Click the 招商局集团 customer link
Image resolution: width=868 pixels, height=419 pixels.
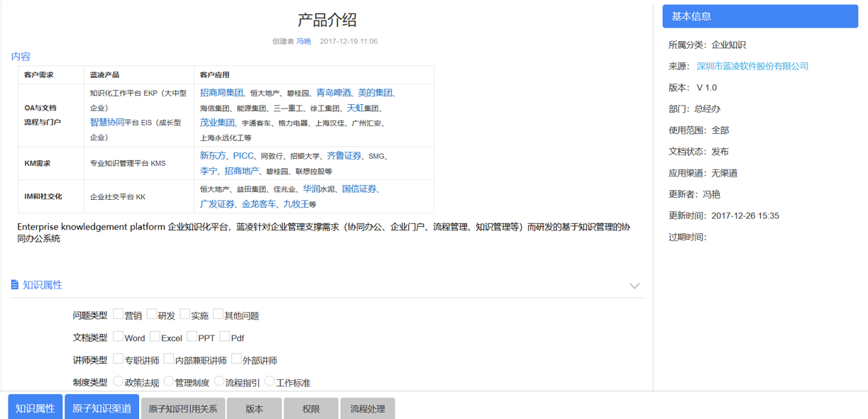(221, 93)
